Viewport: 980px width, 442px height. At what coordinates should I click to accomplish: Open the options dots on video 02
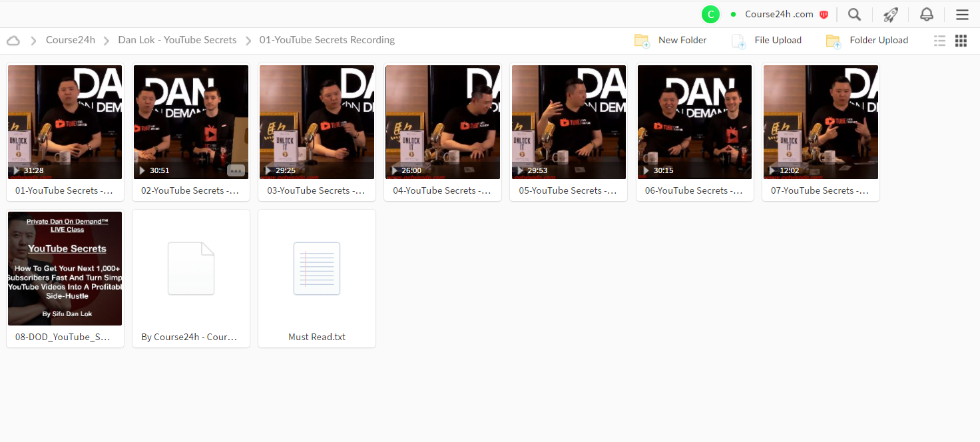click(236, 170)
